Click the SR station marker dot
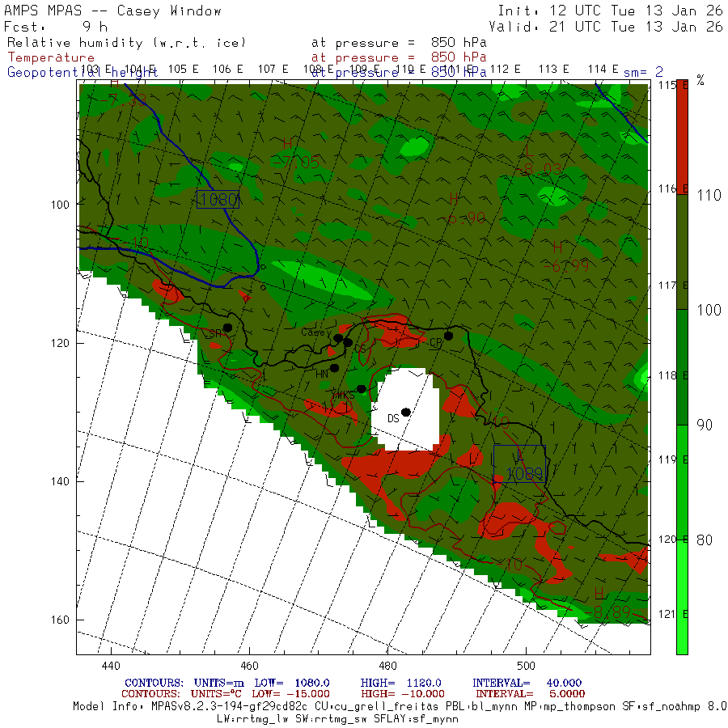The width and height of the screenshot is (728, 728). pos(227,328)
